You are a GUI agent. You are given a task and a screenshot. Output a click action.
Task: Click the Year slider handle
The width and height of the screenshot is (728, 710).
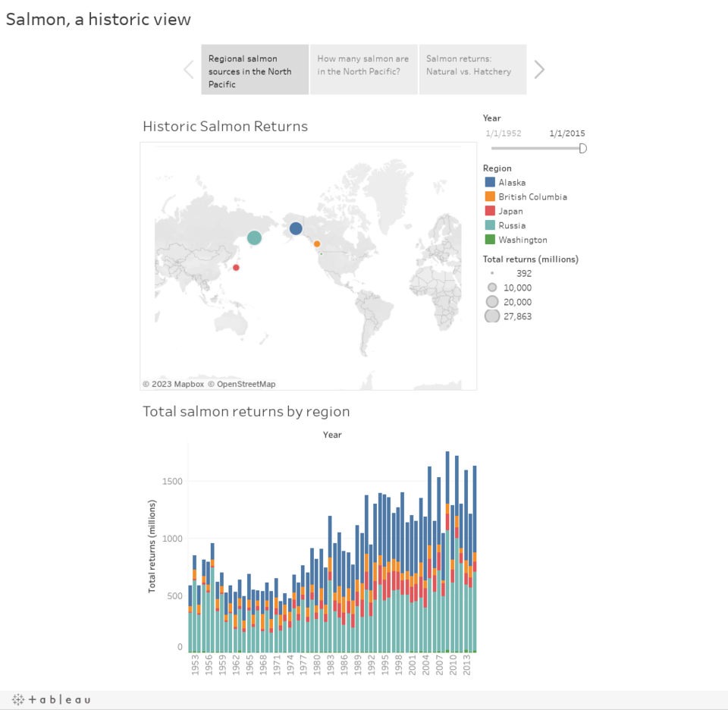(582, 148)
